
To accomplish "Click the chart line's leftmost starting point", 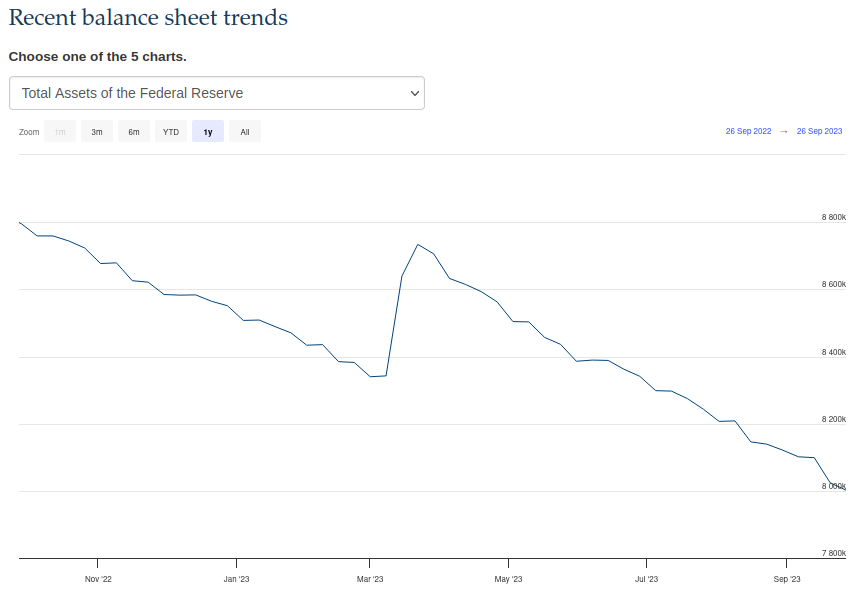I will tap(20, 222).
